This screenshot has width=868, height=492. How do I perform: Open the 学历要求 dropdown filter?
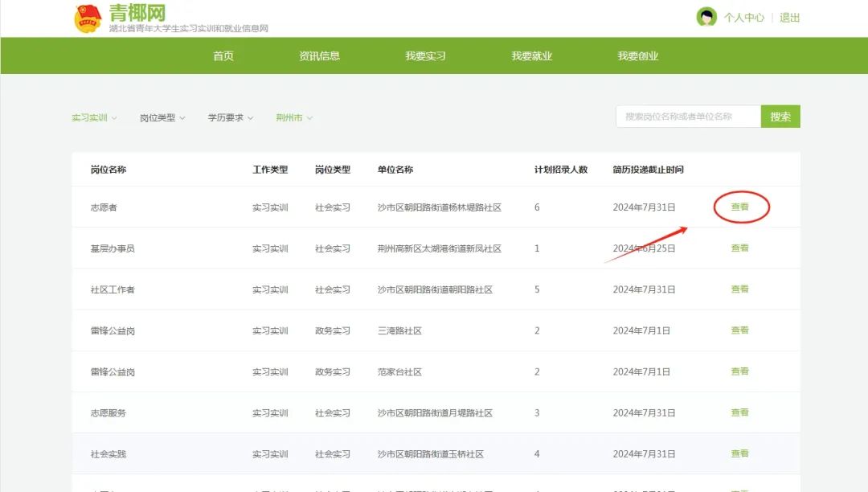(x=230, y=117)
